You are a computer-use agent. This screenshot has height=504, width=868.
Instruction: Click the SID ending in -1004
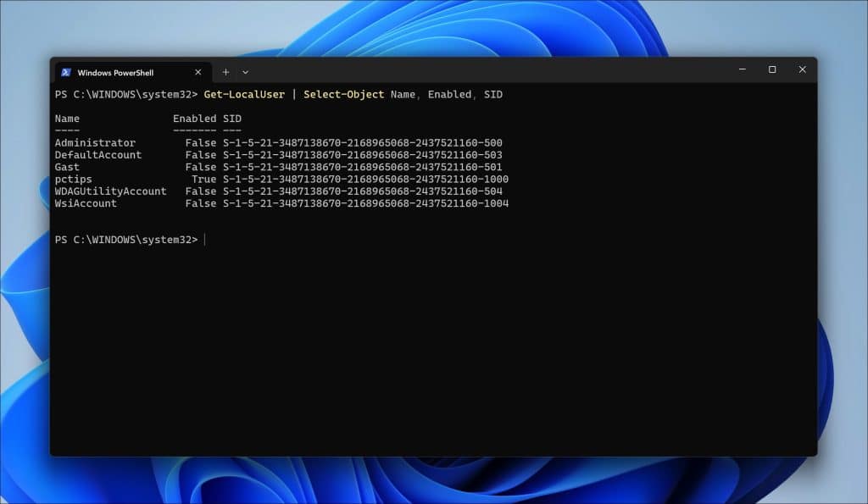[x=366, y=203]
